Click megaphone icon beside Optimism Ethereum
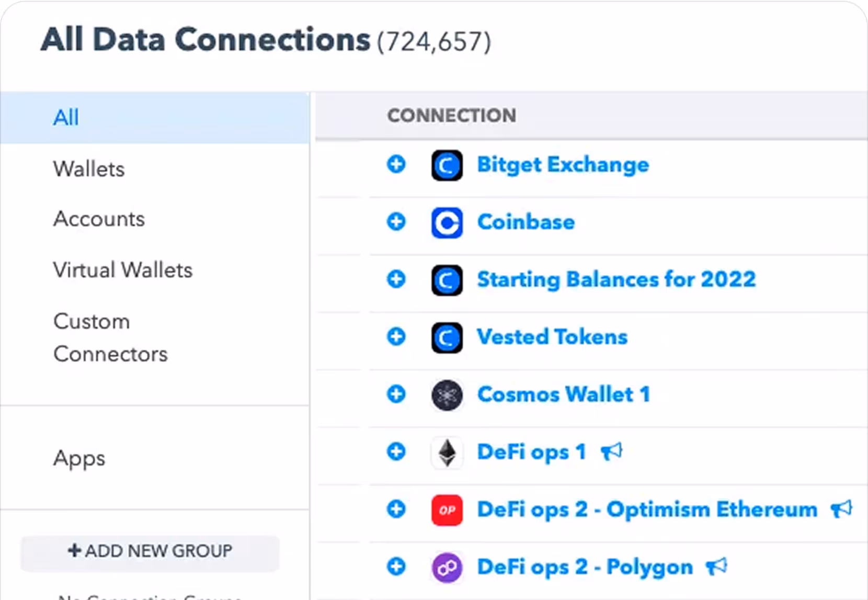Viewport: 868px width, 600px height. coord(841,508)
